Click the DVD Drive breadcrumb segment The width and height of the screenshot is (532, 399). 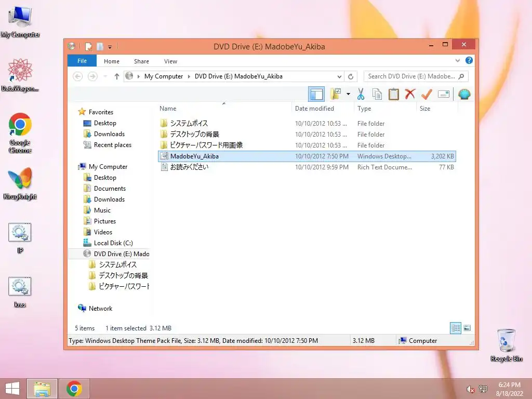pyautogui.click(x=238, y=76)
